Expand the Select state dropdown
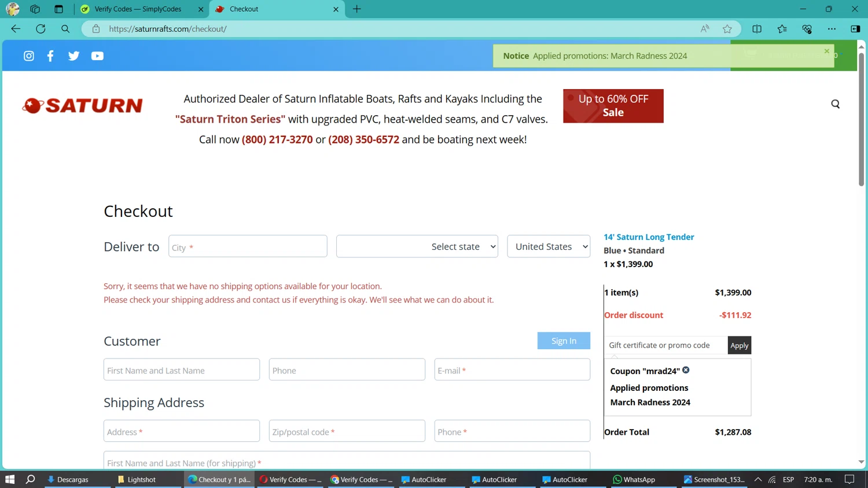Viewport: 868px width, 488px height. point(417,246)
